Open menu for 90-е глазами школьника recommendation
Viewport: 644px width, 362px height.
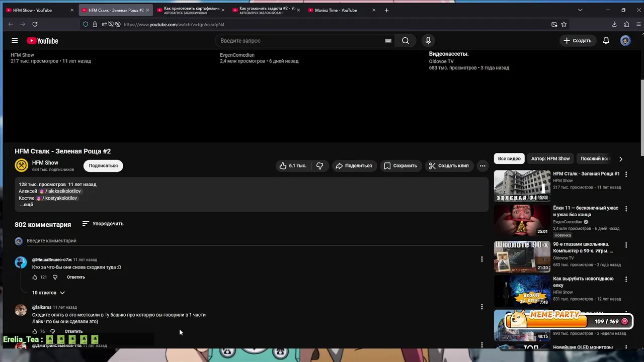tap(626, 245)
